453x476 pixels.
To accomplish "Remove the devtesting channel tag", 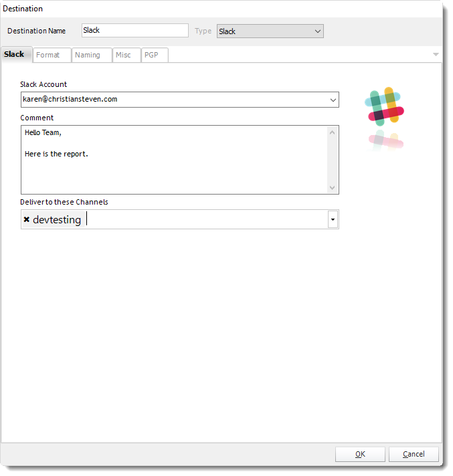I will 27,219.
